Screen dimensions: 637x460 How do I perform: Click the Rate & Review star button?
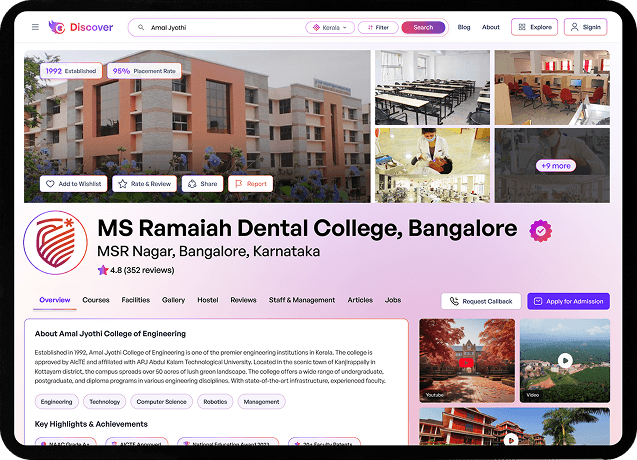pos(145,184)
